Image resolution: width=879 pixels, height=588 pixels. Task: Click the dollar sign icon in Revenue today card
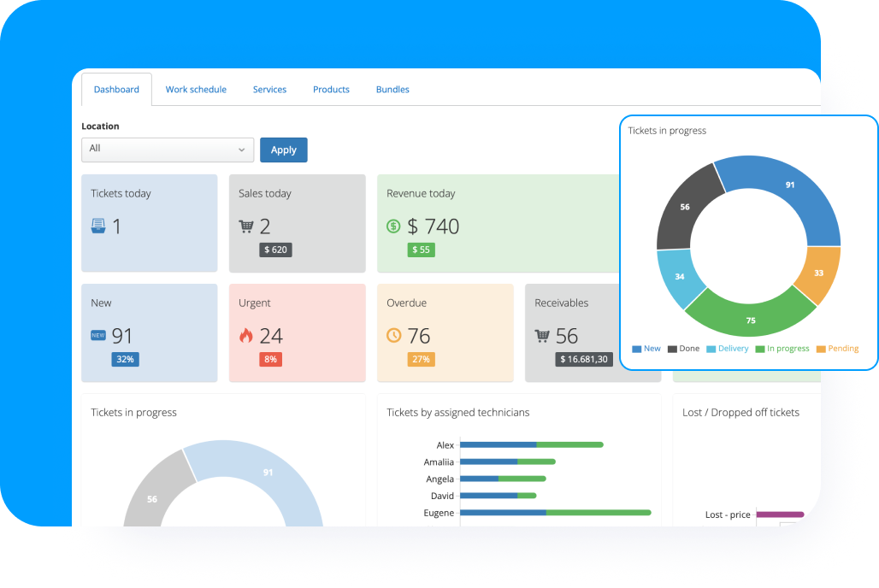tap(394, 226)
